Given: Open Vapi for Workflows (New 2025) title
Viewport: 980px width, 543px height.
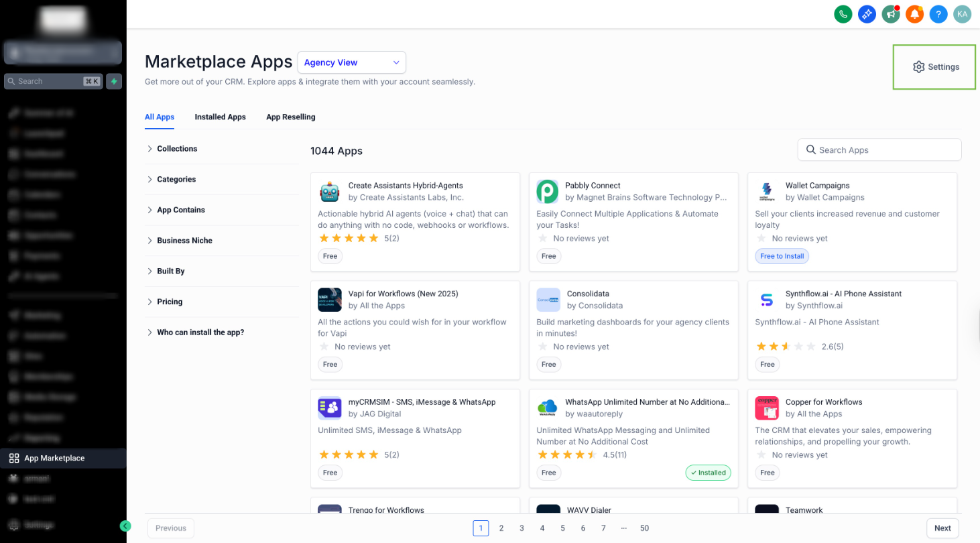Looking at the screenshot, I should (x=403, y=294).
